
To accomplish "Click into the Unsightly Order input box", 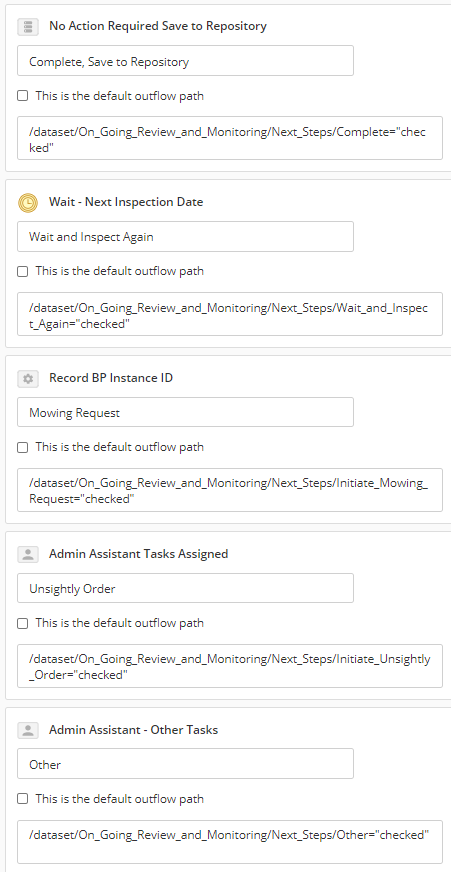I will 185,588.
